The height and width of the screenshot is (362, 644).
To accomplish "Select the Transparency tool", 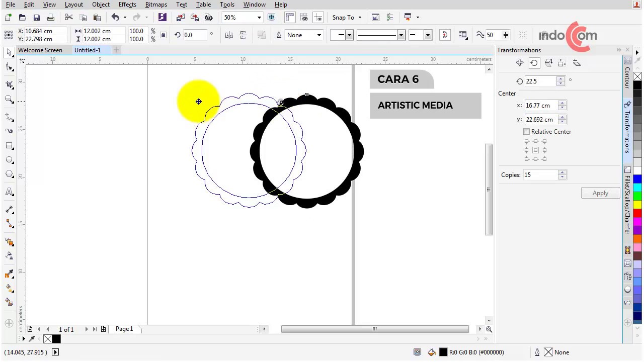I will click(9, 256).
